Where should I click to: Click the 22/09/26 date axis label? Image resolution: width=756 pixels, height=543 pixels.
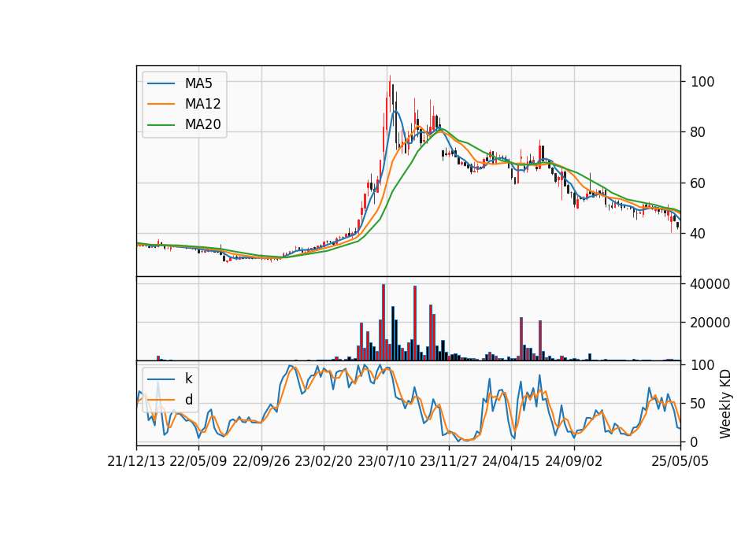pos(261,461)
